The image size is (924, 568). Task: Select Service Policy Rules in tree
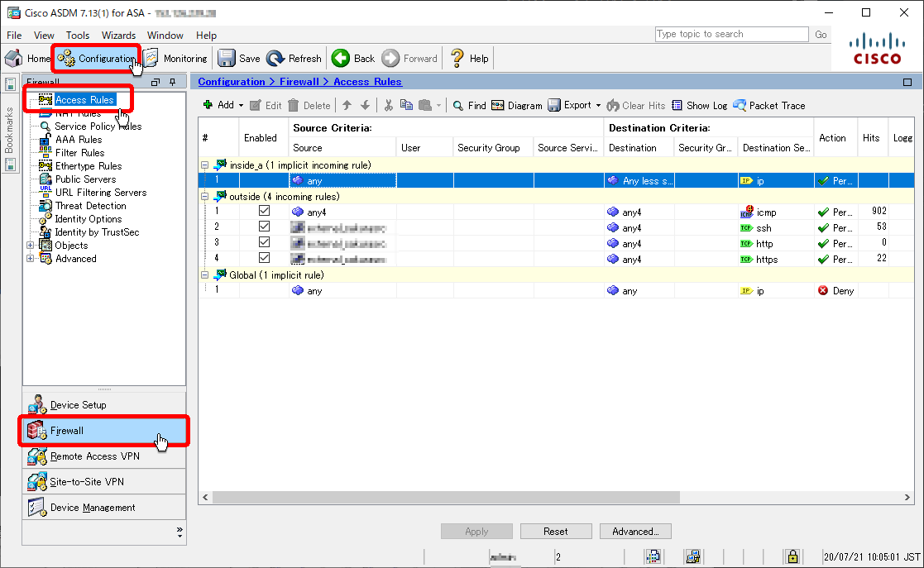[98, 126]
